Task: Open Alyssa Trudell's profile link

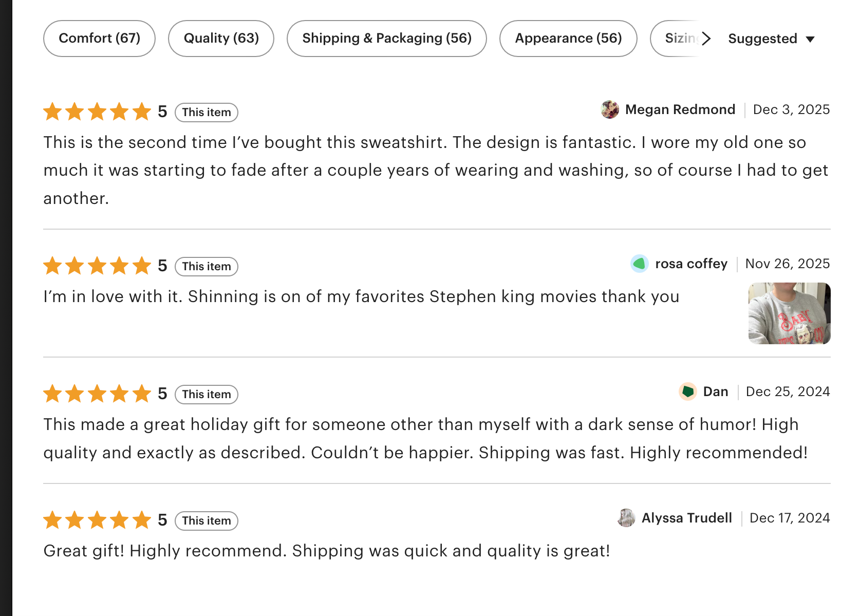Action: pyautogui.click(x=686, y=518)
